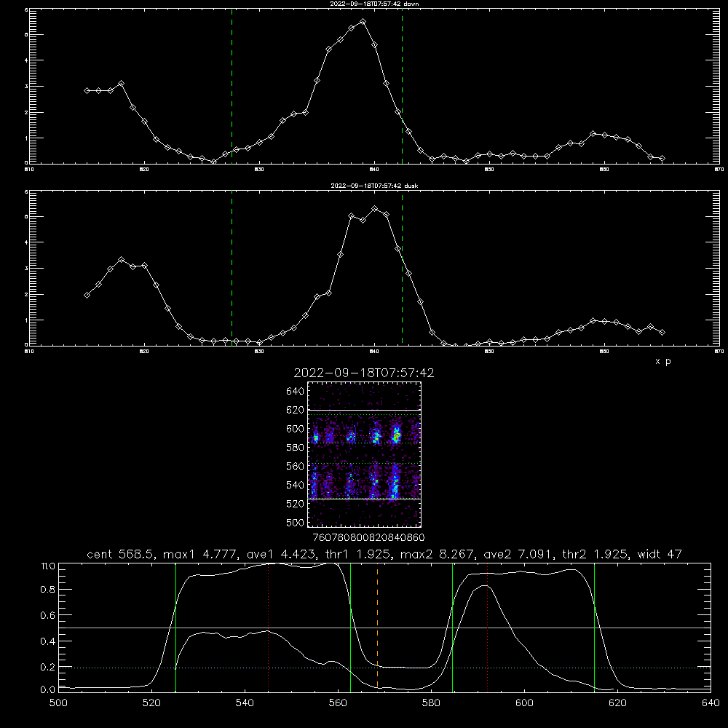The image size is (728, 728).
Task: Click the upper white horizontal line in image
Action: tap(365, 410)
